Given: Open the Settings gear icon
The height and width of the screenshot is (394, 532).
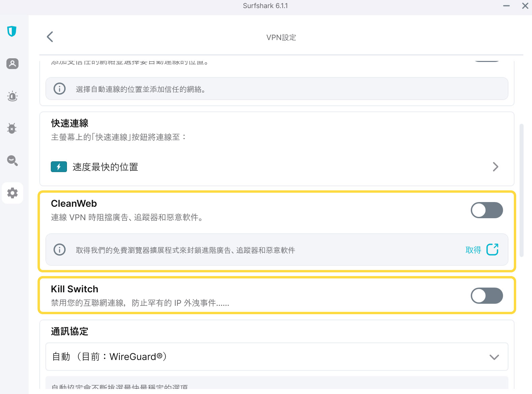Looking at the screenshot, I should [x=12, y=193].
